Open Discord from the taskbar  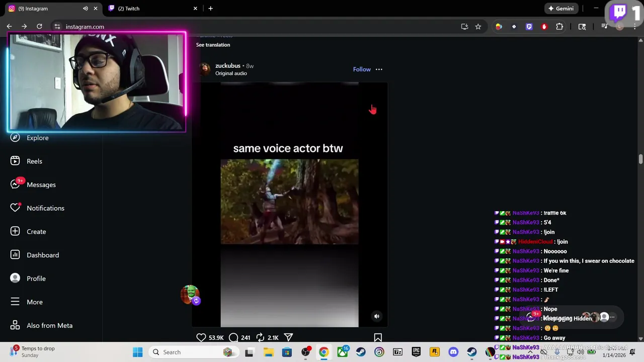pos(453,352)
